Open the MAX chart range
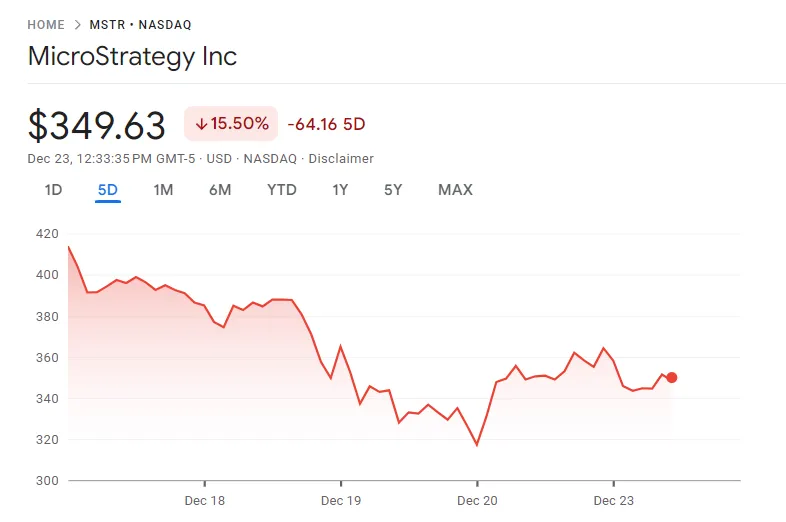Screen dimensions: 786x522 pyautogui.click(x=455, y=190)
